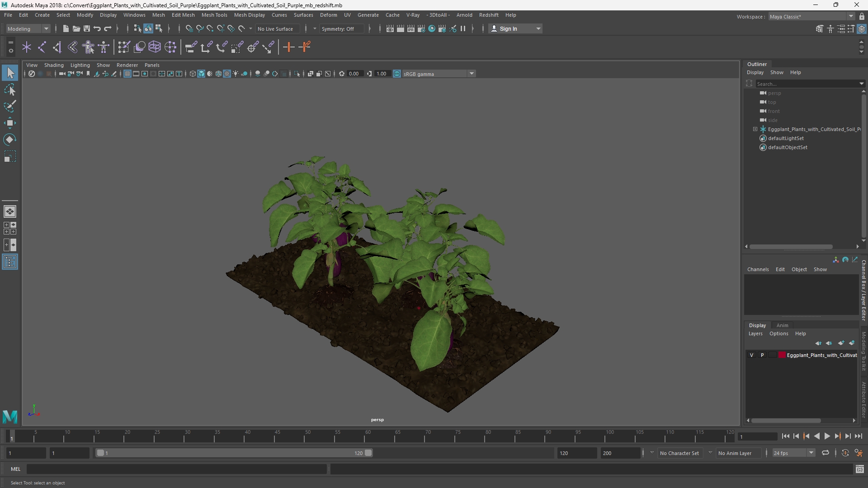The image size is (868, 488).
Task: Open the Modeling menu set dropdown
Action: point(28,28)
